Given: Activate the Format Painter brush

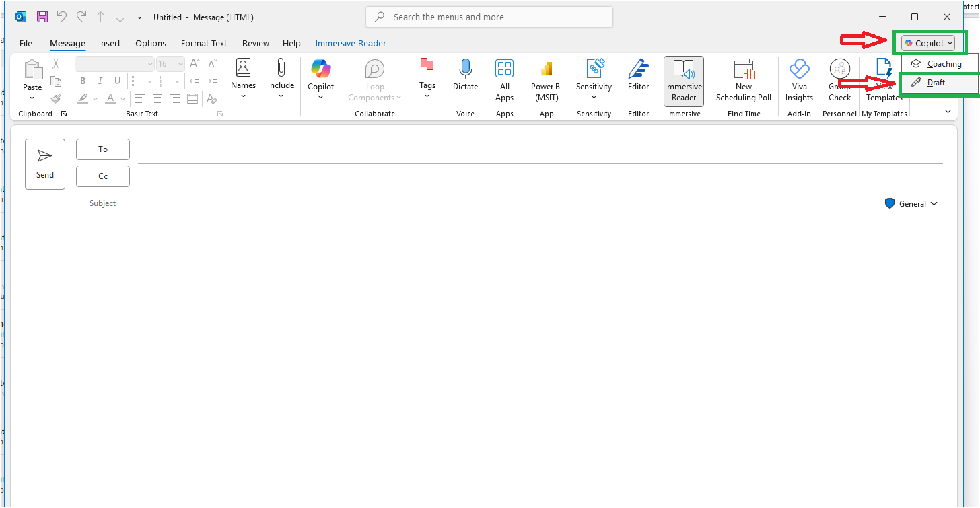Looking at the screenshot, I should pyautogui.click(x=56, y=98).
